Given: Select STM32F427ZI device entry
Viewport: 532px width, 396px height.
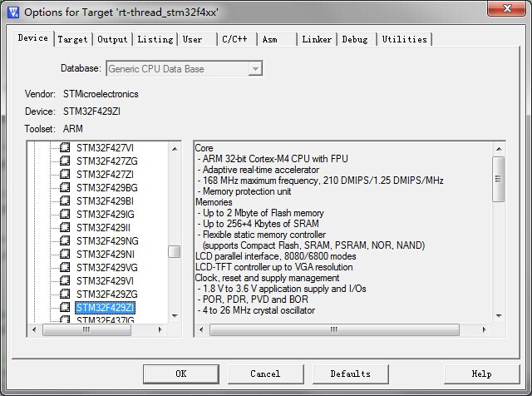Looking at the screenshot, I should pos(105,174).
